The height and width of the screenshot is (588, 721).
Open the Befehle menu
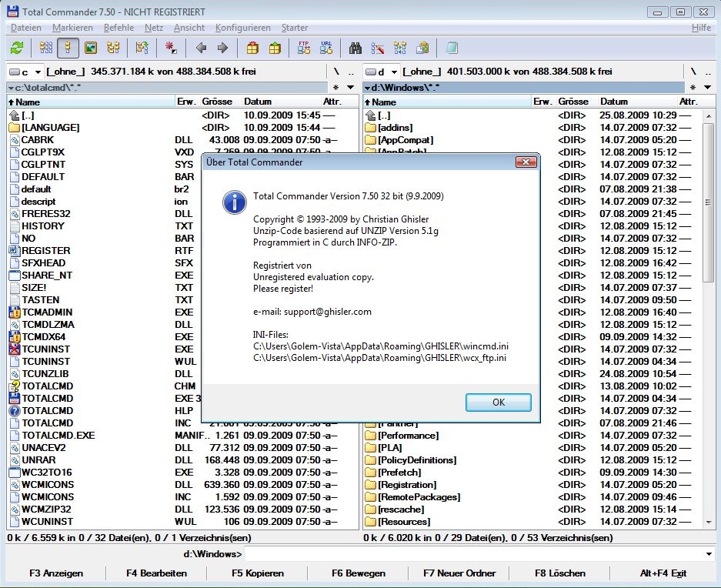tap(118, 28)
